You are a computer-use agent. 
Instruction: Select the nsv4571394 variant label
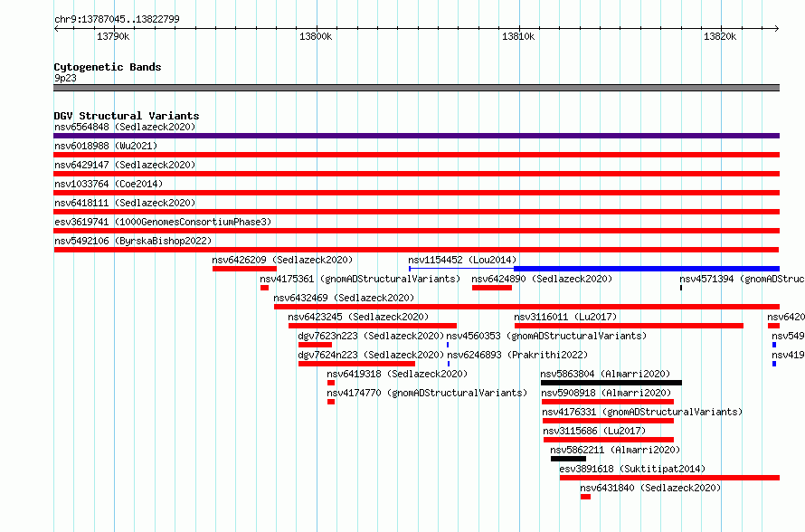742,279
